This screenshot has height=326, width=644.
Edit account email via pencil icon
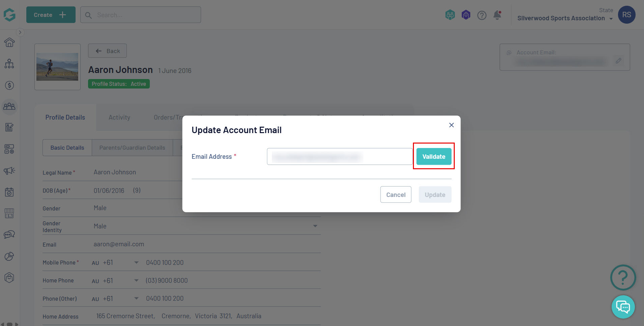[618, 61]
